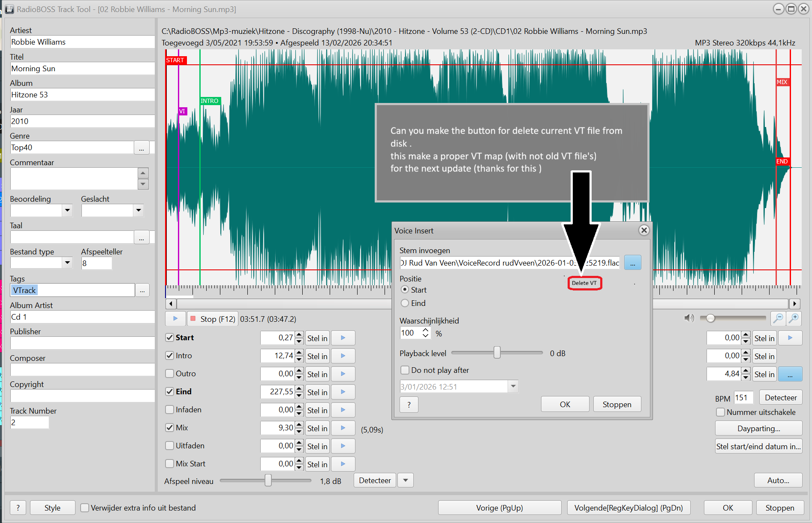
Task: Click the Volgende (PgDn) button
Action: [x=628, y=508]
